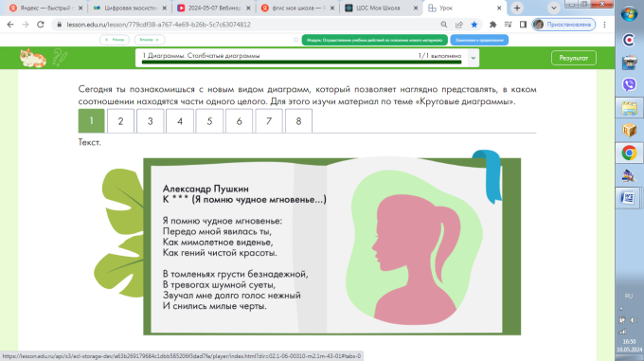Click the cat mascot logo

(x=33, y=58)
